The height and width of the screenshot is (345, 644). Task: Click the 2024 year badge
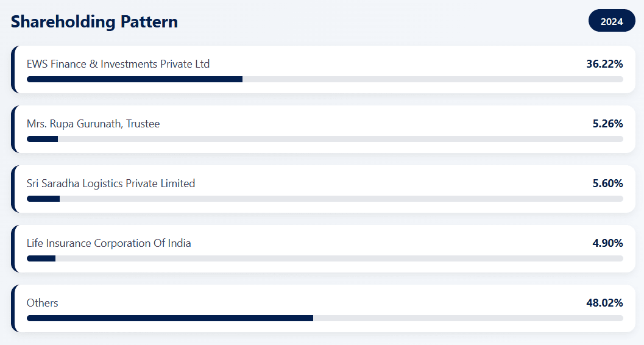[612, 21]
